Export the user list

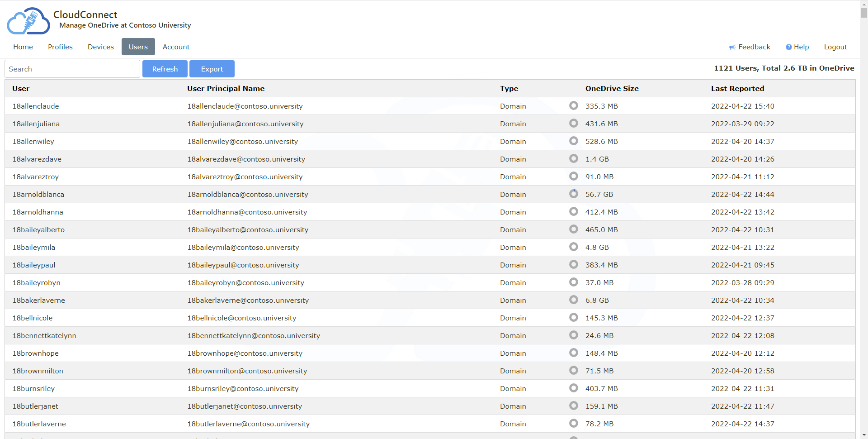(212, 69)
